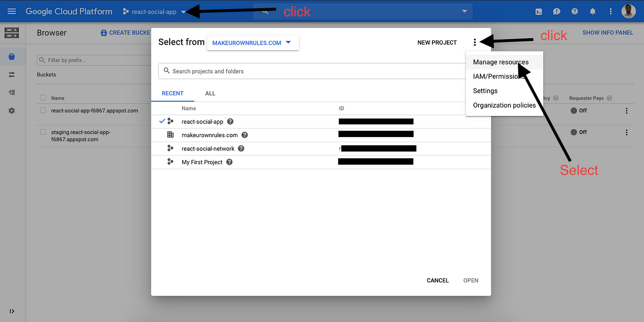Open the user profile avatar
Image resolution: width=644 pixels, height=322 pixels.
628,11
